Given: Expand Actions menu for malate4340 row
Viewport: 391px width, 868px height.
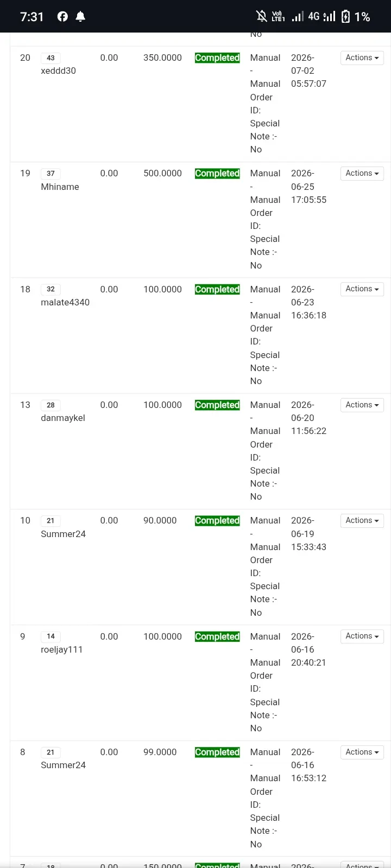Looking at the screenshot, I should (362, 289).
